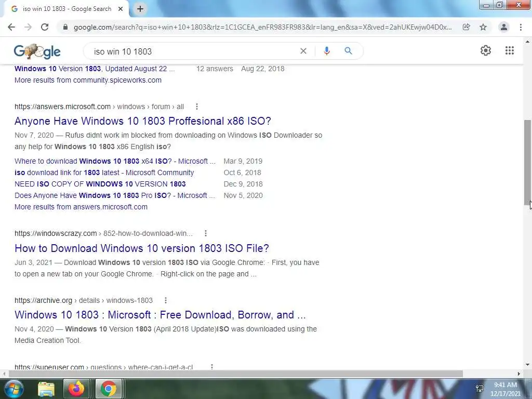
Task: Open Google settings gear
Action: [x=486, y=50]
